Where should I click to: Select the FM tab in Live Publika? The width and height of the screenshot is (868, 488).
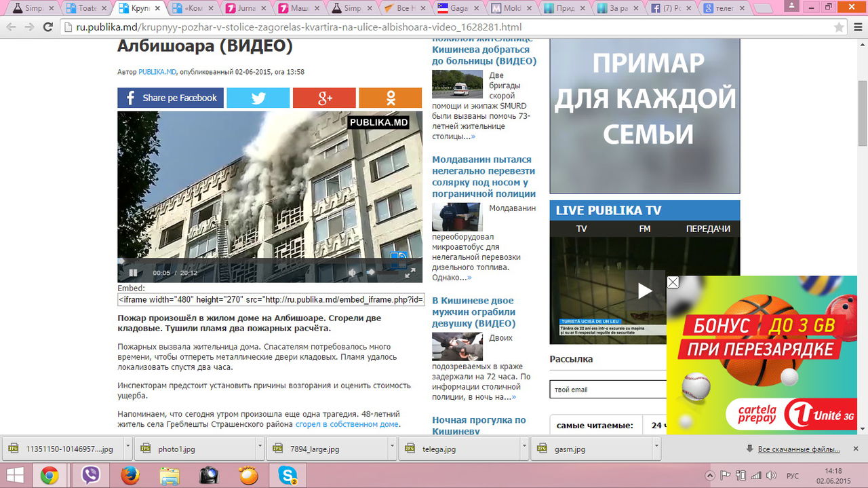[644, 229]
